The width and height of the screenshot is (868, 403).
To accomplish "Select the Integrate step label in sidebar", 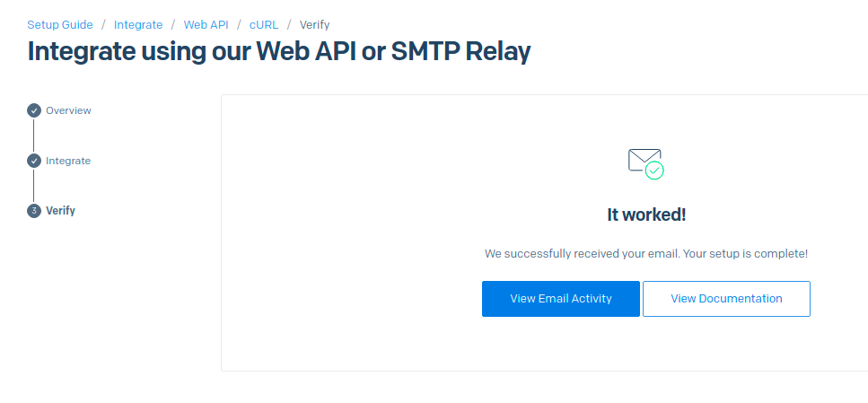I will [x=68, y=161].
